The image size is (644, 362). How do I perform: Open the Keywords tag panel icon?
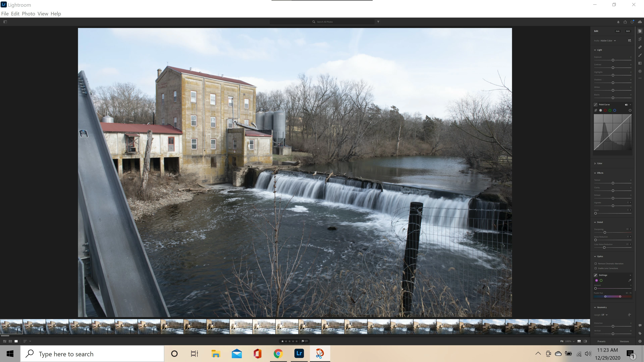[640, 333]
